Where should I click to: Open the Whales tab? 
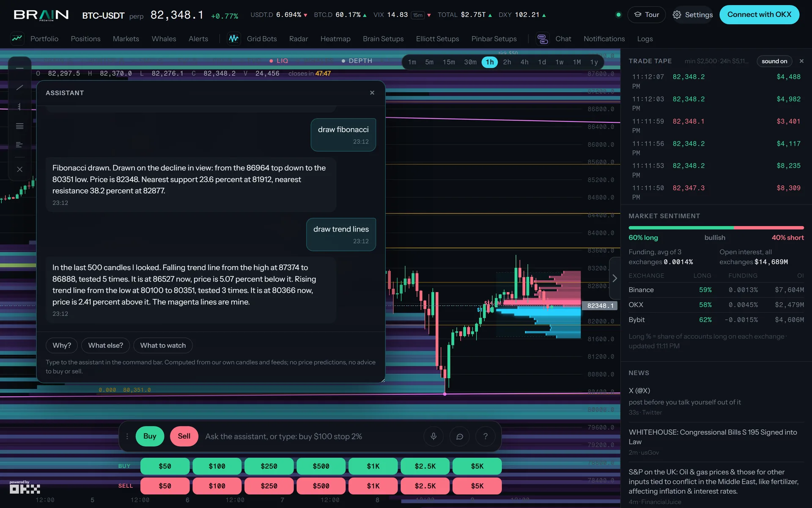click(164, 39)
